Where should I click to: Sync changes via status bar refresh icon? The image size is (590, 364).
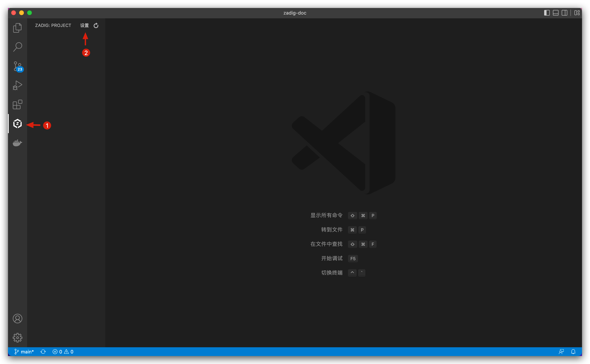(x=43, y=352)
